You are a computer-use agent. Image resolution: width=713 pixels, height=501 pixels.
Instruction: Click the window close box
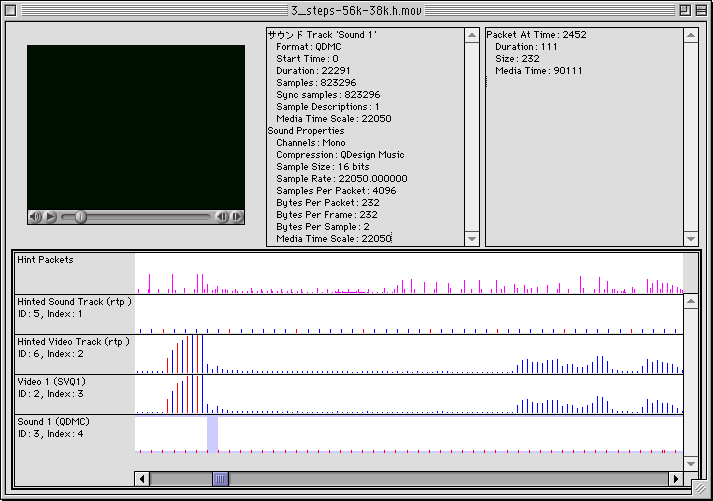coord(10,10)
